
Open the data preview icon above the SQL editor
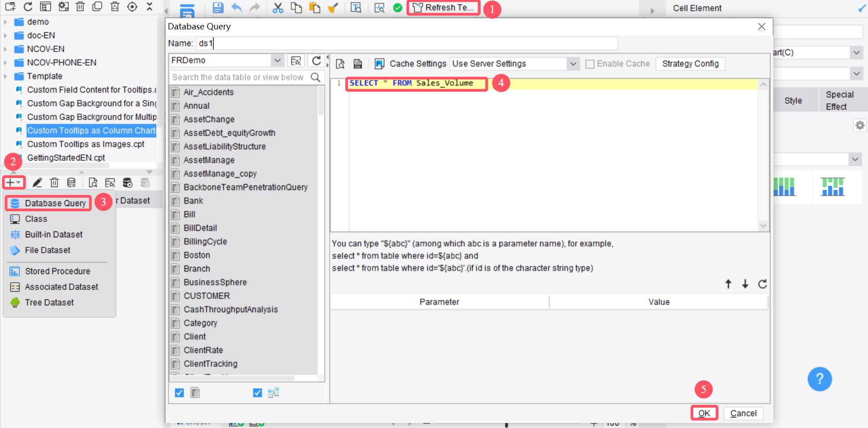340,64
